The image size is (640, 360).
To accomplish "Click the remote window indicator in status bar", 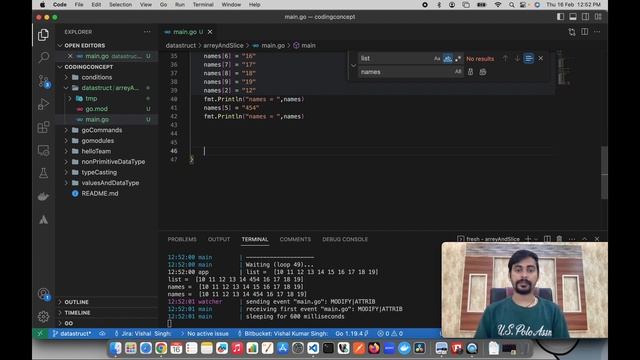I will [x=40, y=333].
